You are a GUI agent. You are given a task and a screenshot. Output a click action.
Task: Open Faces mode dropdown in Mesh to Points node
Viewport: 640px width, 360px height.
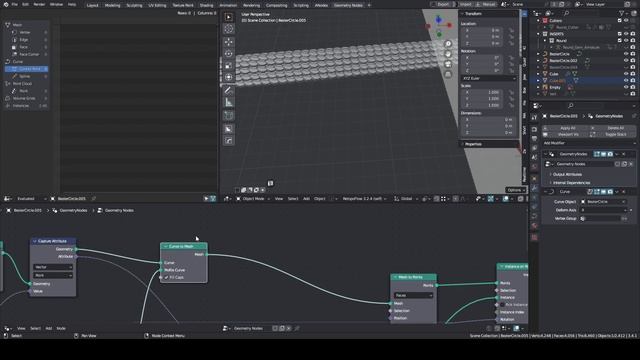coord(413,295)
